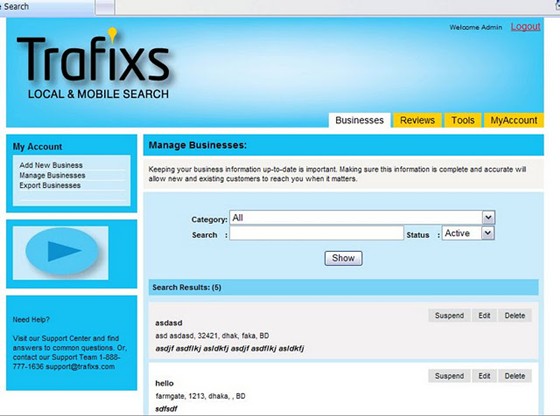560x416 pixels.
Task: Click the 'sdfsdf' description text
Action: [166, 409]
